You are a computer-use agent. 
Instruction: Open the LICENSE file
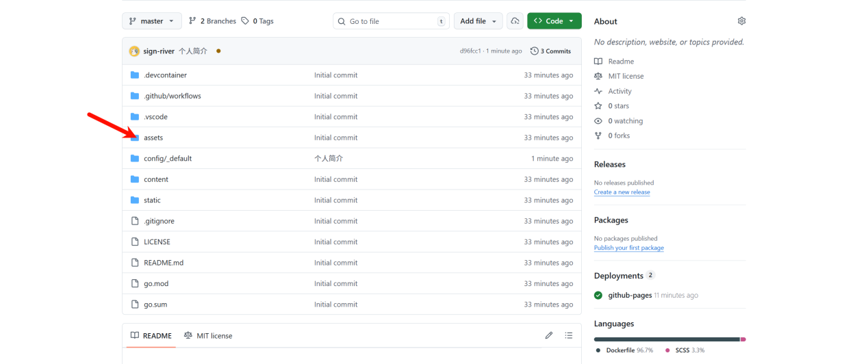157,242
